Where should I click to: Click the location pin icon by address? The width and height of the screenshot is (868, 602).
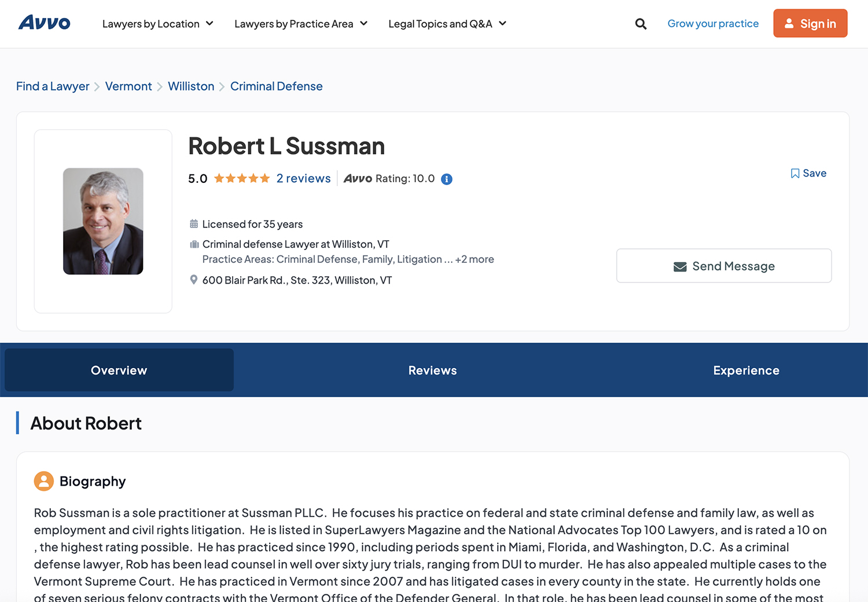pos(194,280)
